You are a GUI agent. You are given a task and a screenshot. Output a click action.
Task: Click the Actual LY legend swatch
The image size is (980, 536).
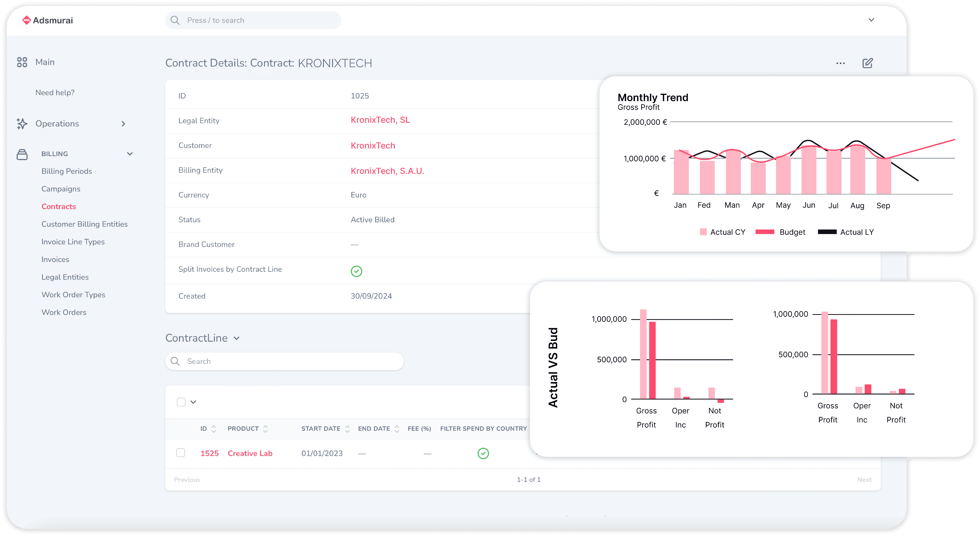point(827,232)
